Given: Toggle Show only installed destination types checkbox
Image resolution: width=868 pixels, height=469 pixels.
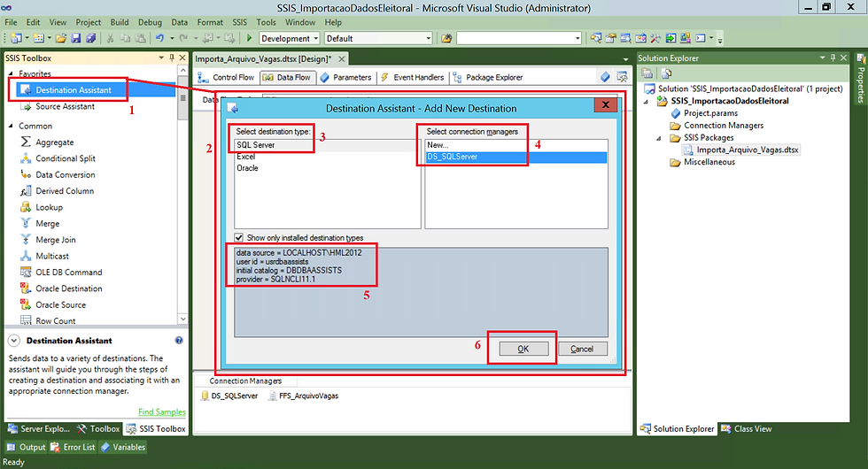Looking at the screenshot, I should click(x=238, y=237).
